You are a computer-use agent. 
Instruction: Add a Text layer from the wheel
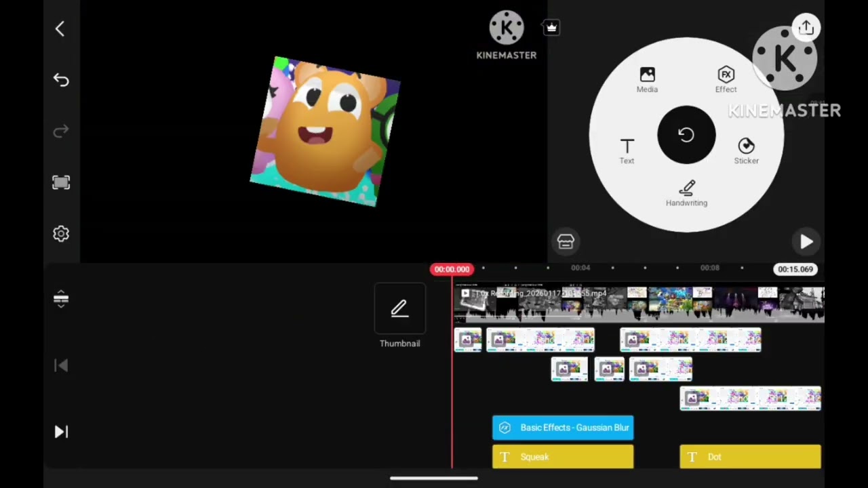tap(627, 151)
